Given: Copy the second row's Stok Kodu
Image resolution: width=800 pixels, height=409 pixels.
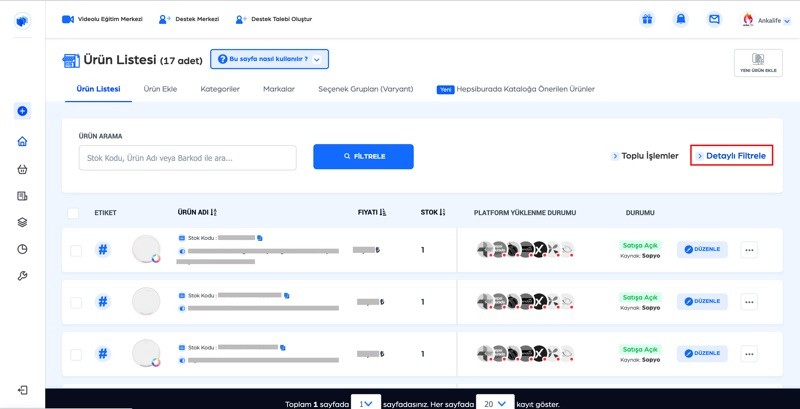Looking at the screenshot, I should click(x=287, y=295).
